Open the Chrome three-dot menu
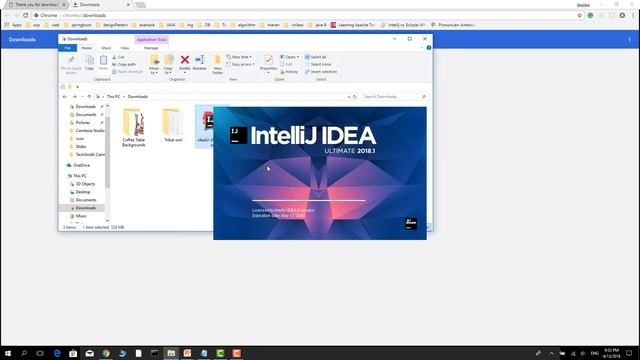Image resolution: width=640 pixels, height=360 pixels. coord(633,15)
